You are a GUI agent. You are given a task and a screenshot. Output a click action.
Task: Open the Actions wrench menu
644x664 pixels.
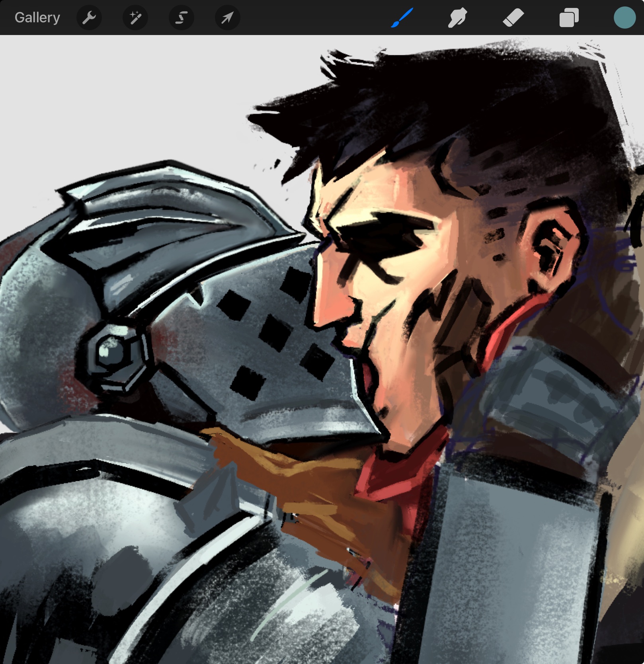click(89, 18)
